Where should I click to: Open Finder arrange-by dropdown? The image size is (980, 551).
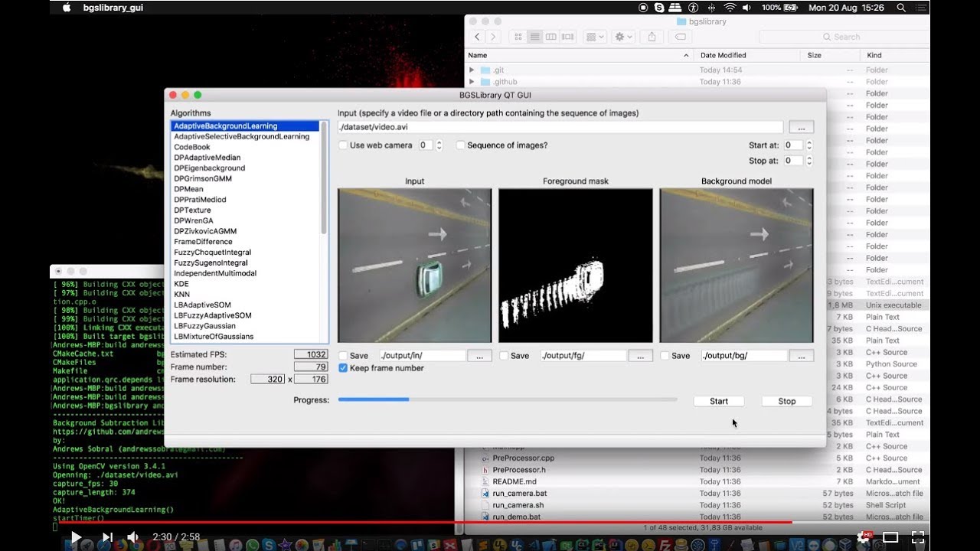[x=595, y=37]
